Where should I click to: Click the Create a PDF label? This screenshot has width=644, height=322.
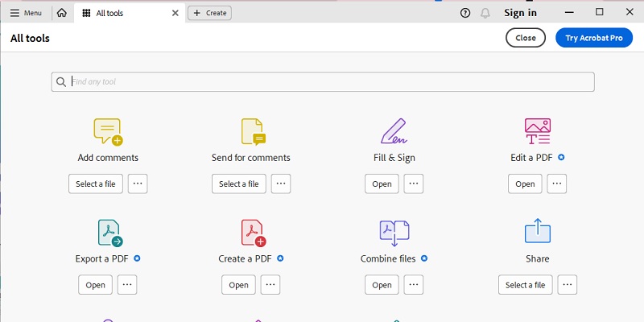point(246,258)
